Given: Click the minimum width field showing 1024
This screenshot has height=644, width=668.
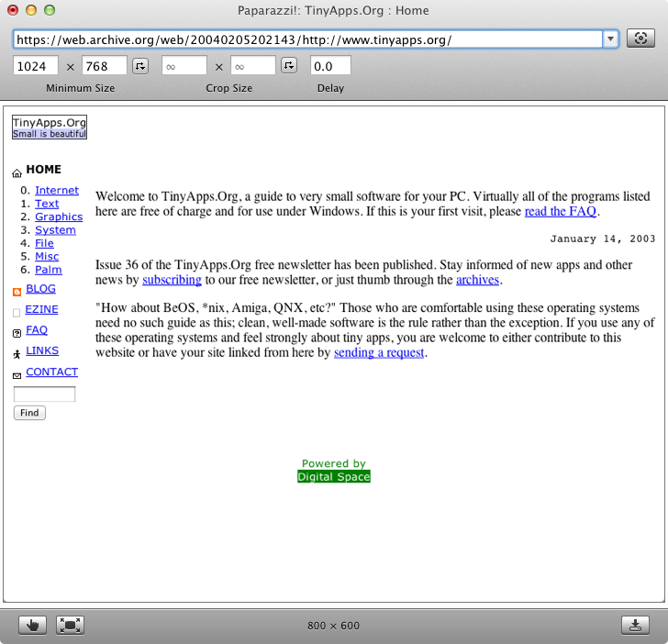Looking at the screenshot, I should tap(36, 66).
